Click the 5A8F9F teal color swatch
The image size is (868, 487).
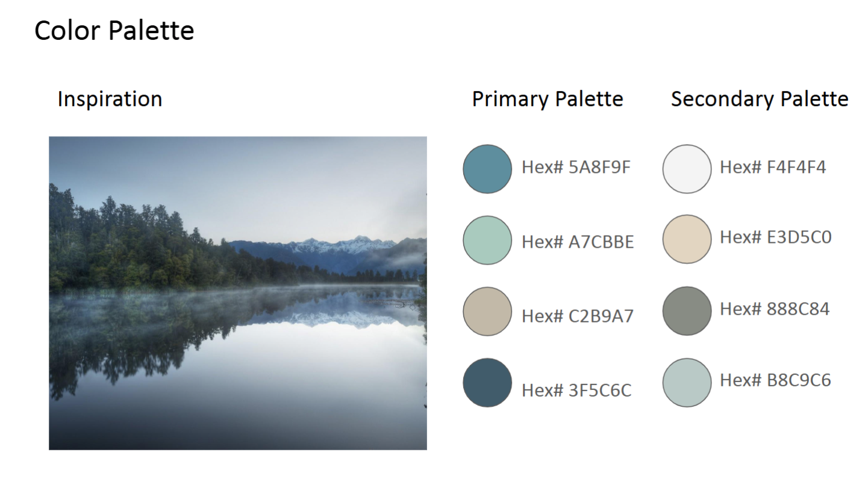487,169
